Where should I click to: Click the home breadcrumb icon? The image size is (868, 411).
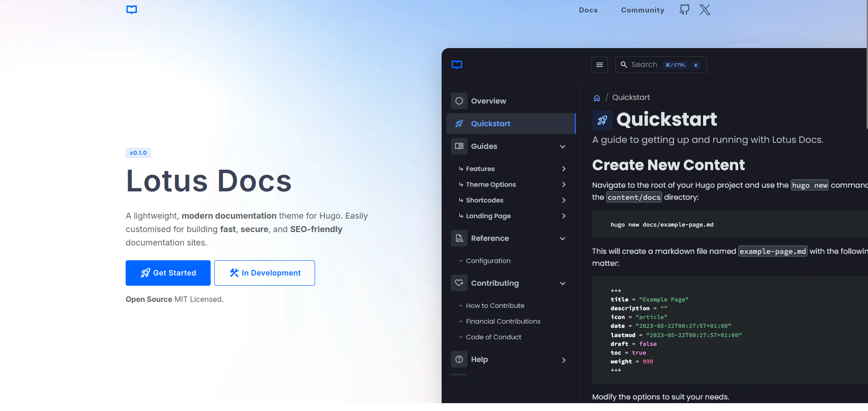pyautogui.click(x=596, y=98)
